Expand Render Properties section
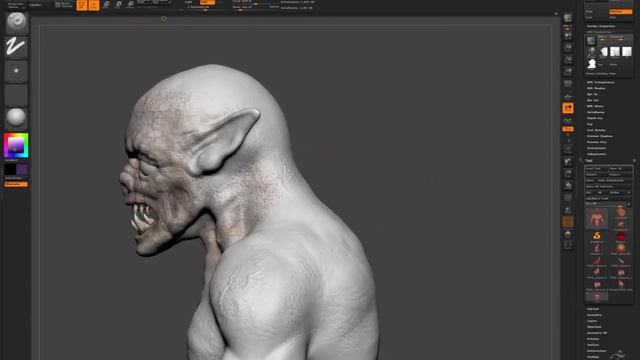Screen dimensions: 640x360 pyautogui.click(x=601, y=26)
